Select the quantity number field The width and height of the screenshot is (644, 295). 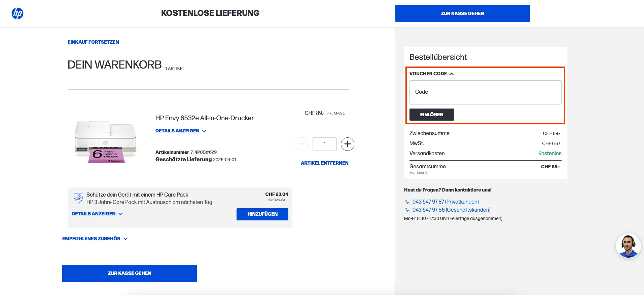coord(324,144)
